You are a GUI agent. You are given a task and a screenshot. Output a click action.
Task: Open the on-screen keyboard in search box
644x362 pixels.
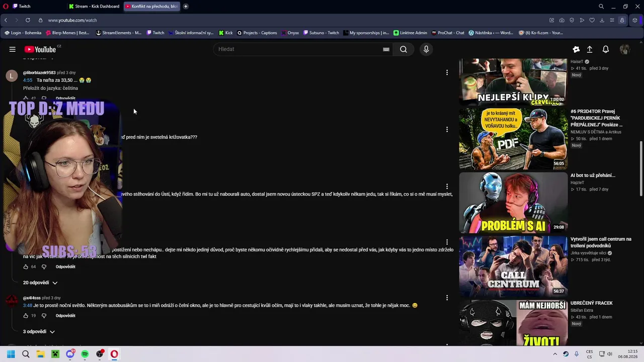point(386,49)
